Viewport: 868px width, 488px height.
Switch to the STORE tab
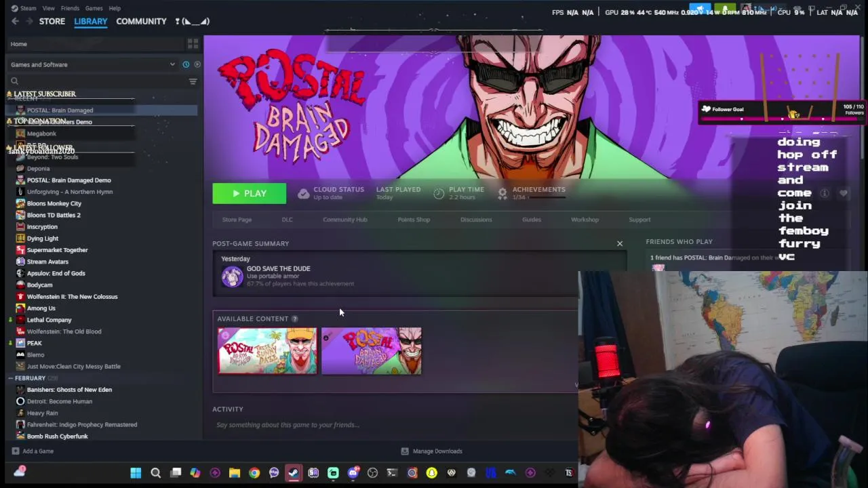52,21
